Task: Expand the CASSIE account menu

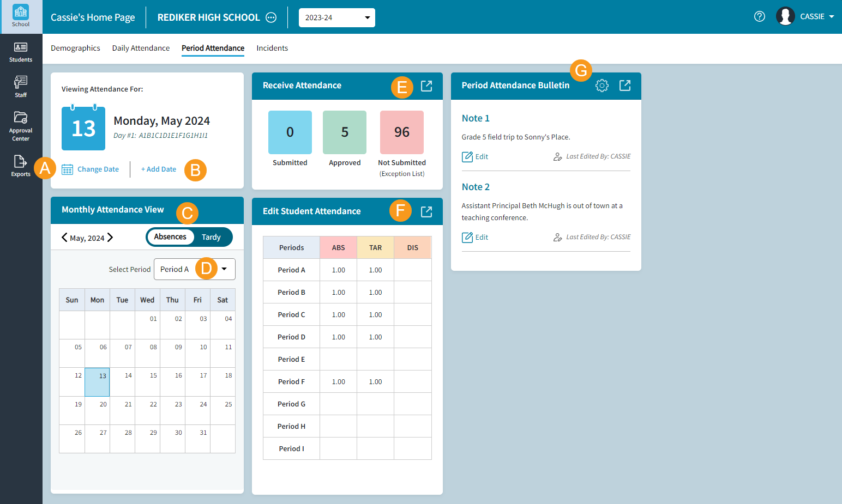Action: (816, 16)
